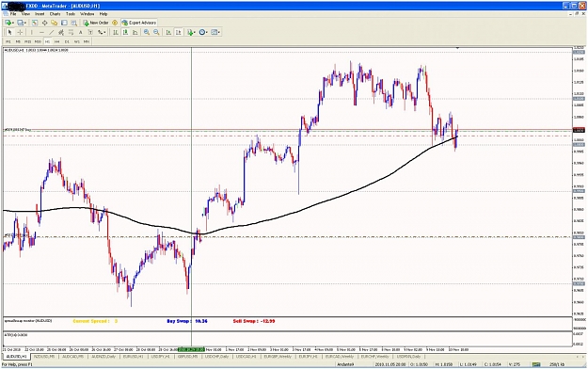588x369 pixels.
Task: Switch to the NZDUSD,M5 chart tab
Action: coord(44,356)
